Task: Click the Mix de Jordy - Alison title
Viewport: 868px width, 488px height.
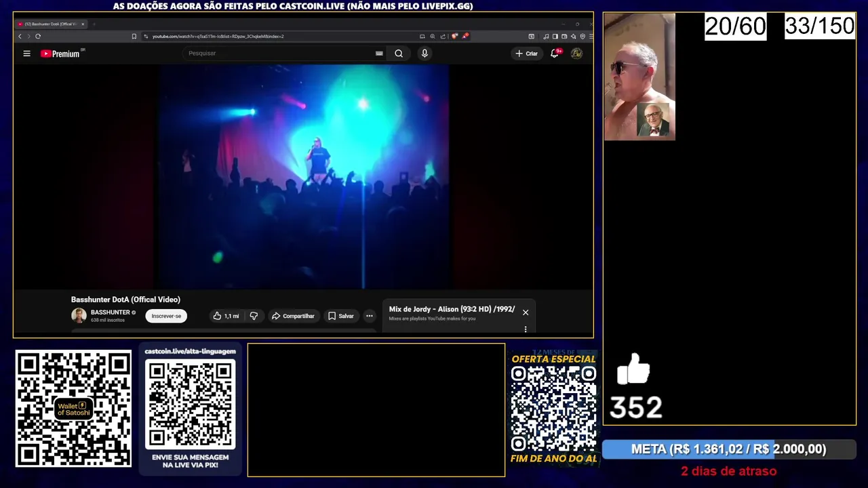Action: point(452,309)
